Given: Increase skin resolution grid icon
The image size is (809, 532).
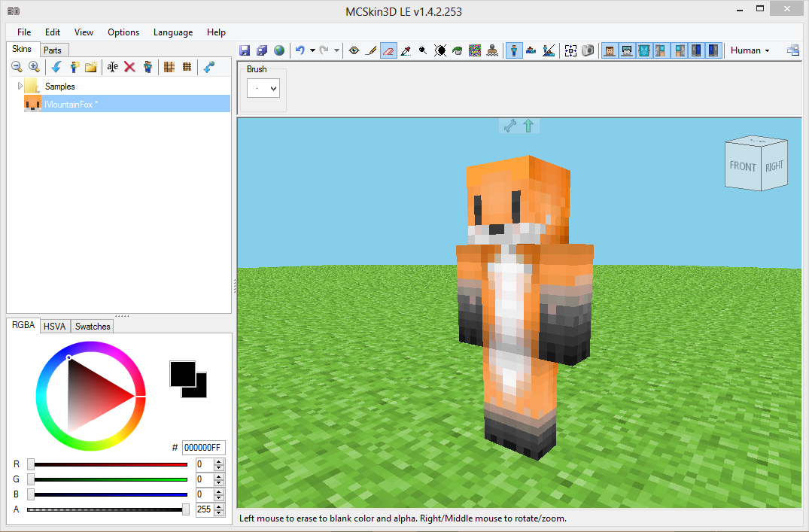Looking at the screenshot, I should pos(187,66).
